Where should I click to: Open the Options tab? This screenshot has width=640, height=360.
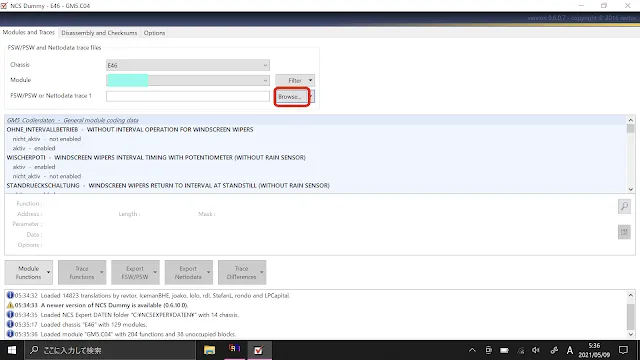(154, 33)
